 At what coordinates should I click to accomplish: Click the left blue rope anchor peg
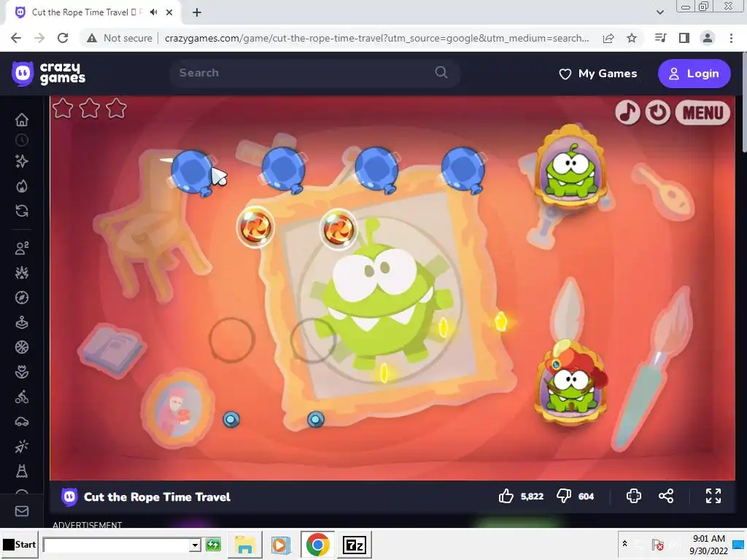231,419
